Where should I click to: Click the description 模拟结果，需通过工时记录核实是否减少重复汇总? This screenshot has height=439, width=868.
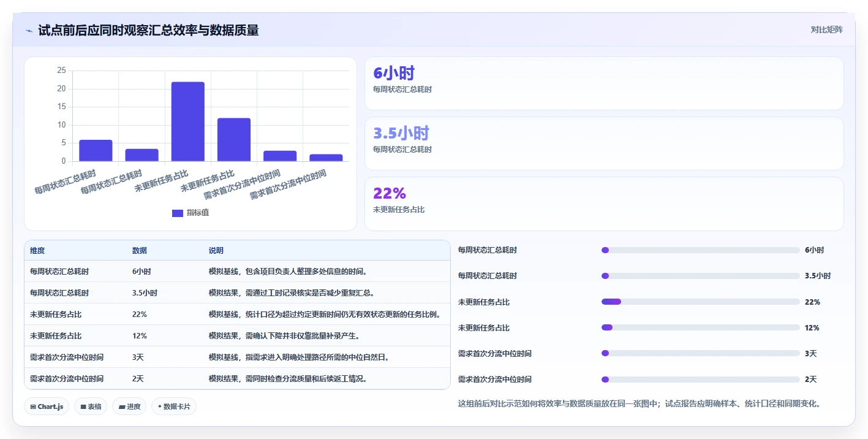click(292, 293)
